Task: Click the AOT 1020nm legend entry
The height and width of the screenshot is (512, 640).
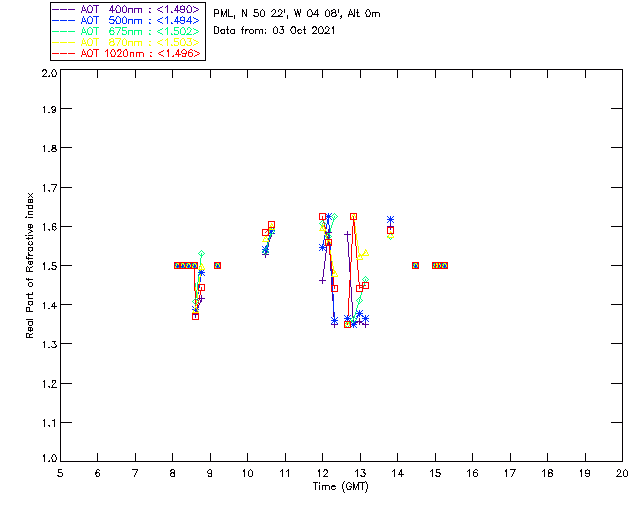Action: (x=126, y=53)
